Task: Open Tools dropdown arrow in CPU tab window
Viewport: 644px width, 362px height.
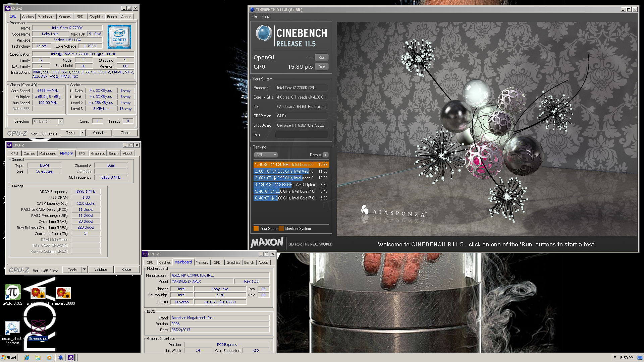Action: 83,133
